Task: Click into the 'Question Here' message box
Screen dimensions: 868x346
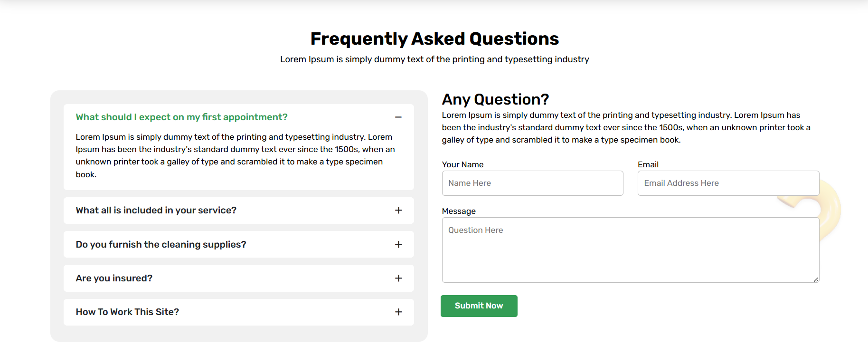Action: point(630,250)
